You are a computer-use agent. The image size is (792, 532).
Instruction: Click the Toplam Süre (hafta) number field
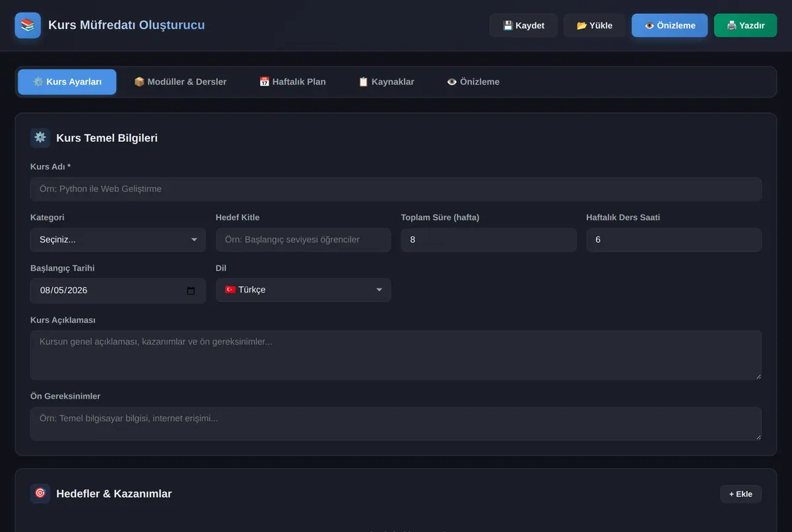[x=488, y=240]
